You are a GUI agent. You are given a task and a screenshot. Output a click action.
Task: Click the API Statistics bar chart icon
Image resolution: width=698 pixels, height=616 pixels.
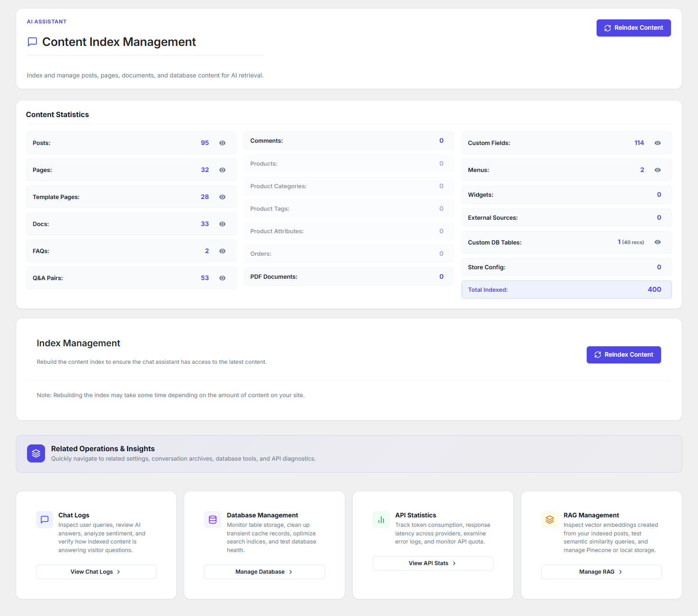click(x=381, y=519)
